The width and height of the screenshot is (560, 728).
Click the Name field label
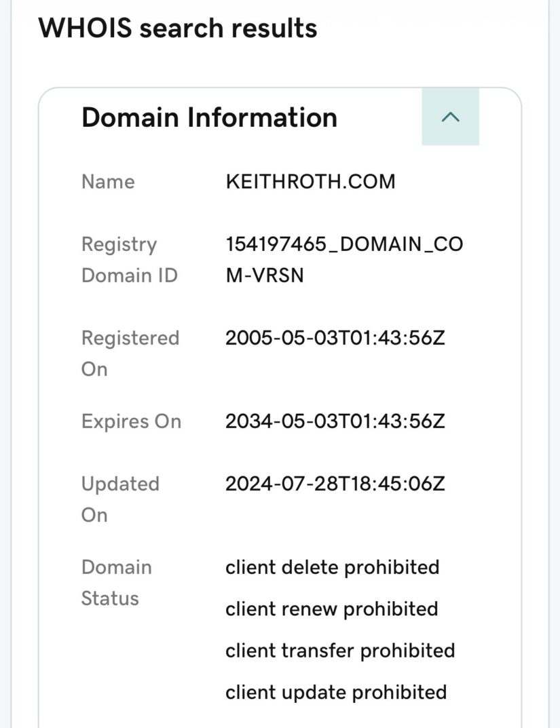coord(108,182)
